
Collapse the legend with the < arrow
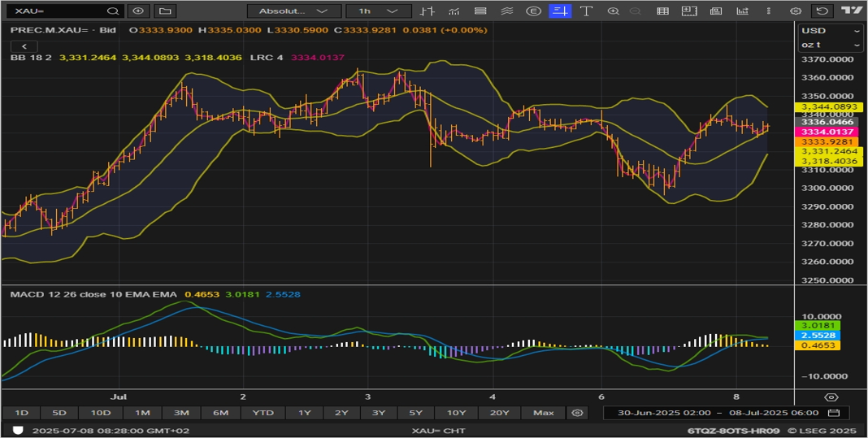click(24, 46)
